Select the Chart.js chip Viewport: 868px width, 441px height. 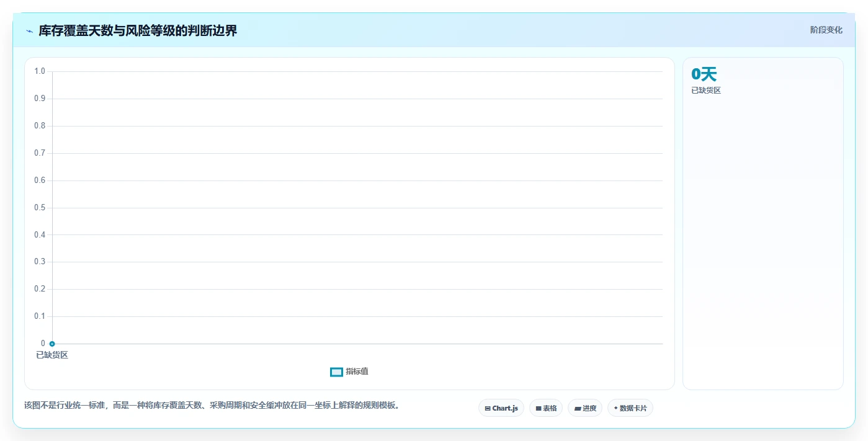click(501, 408)
